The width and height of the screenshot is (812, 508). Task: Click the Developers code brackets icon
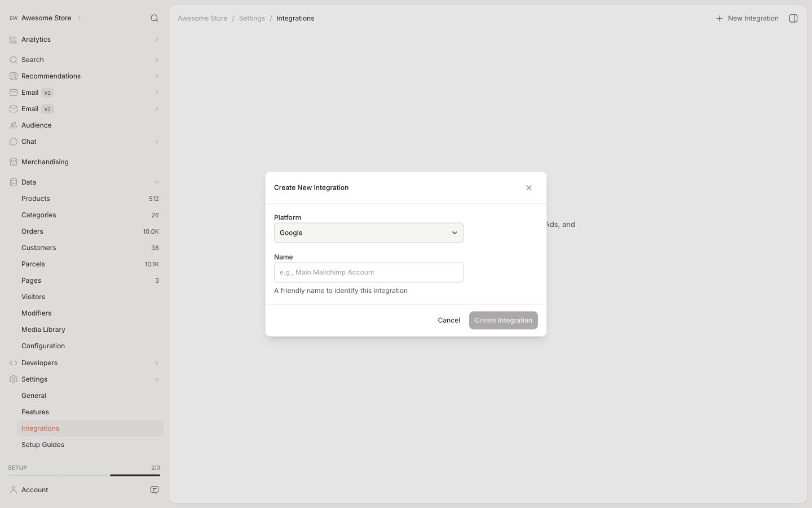(14, 363)
